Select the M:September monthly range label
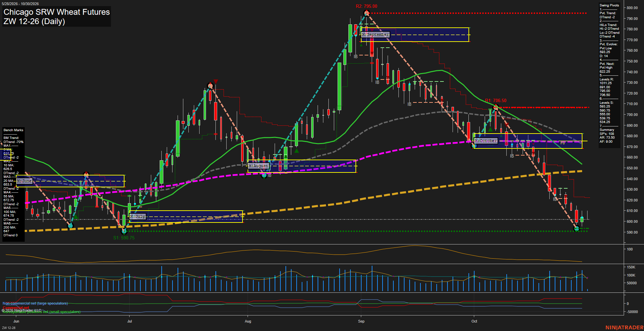This screenshot has height=331, width=644. tap(375, 34)
